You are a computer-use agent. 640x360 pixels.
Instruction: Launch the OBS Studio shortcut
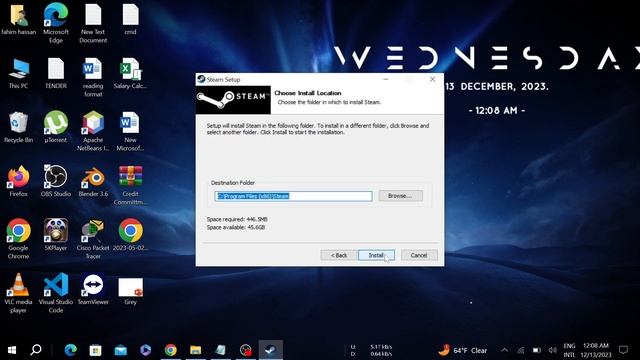pyautogui.click(x=56, y=181)
